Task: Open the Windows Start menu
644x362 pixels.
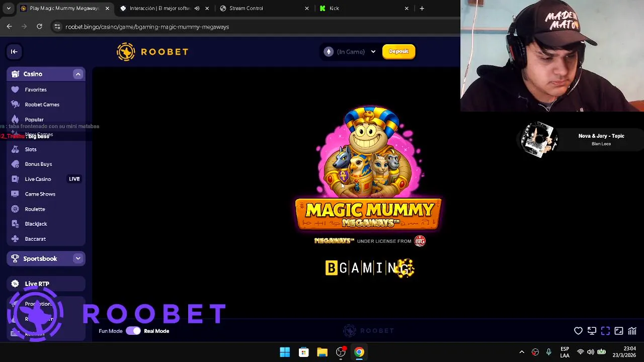Action: click(285, 352)
